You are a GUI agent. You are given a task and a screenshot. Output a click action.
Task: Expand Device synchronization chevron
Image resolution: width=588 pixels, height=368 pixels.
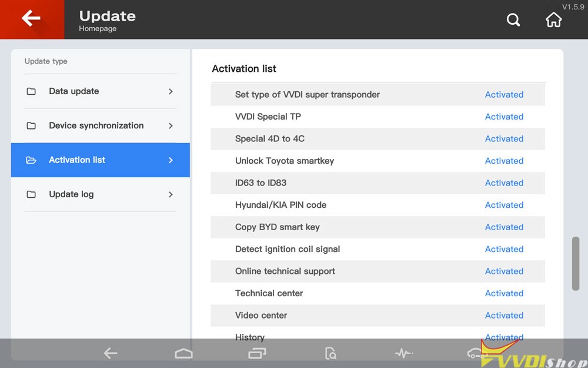(171, 126)
